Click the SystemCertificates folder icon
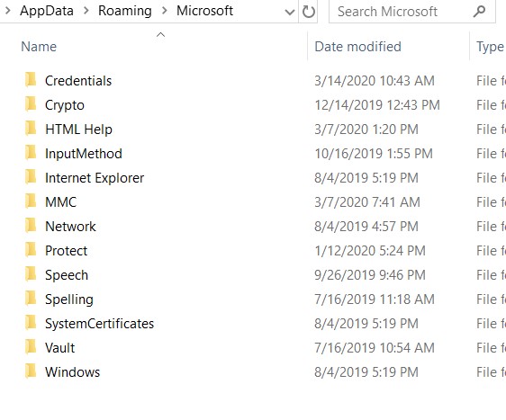 pos(31,323)
